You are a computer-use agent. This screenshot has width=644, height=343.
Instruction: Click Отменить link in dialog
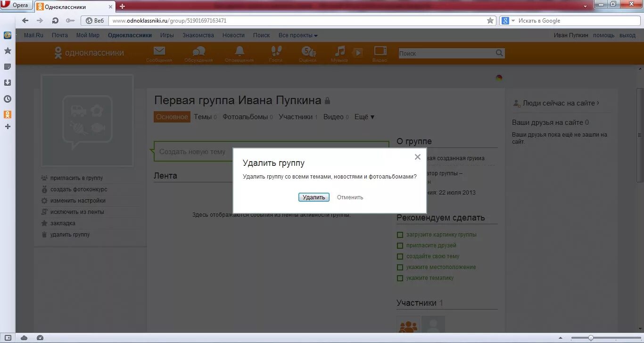click(350, 197)
